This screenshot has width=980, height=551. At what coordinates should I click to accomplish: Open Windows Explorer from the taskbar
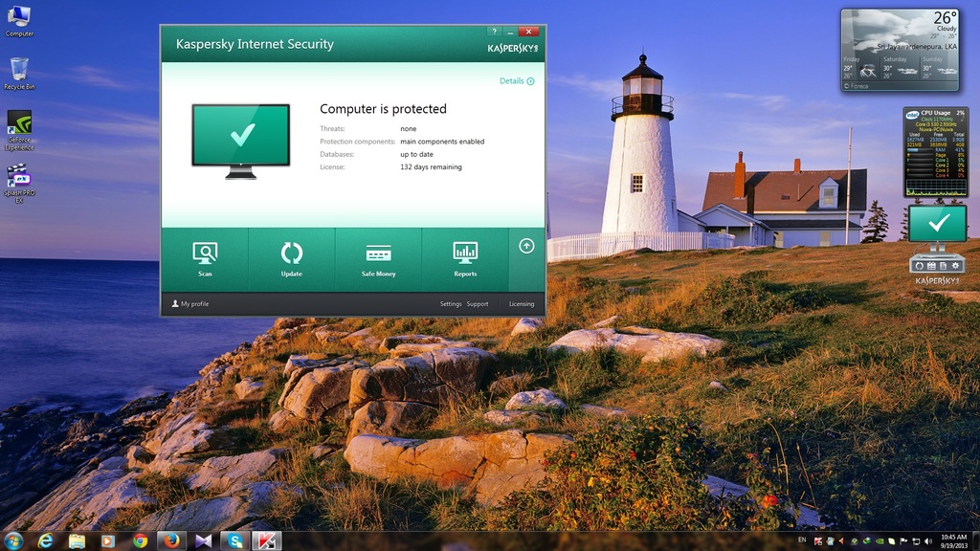pos(77,541)
